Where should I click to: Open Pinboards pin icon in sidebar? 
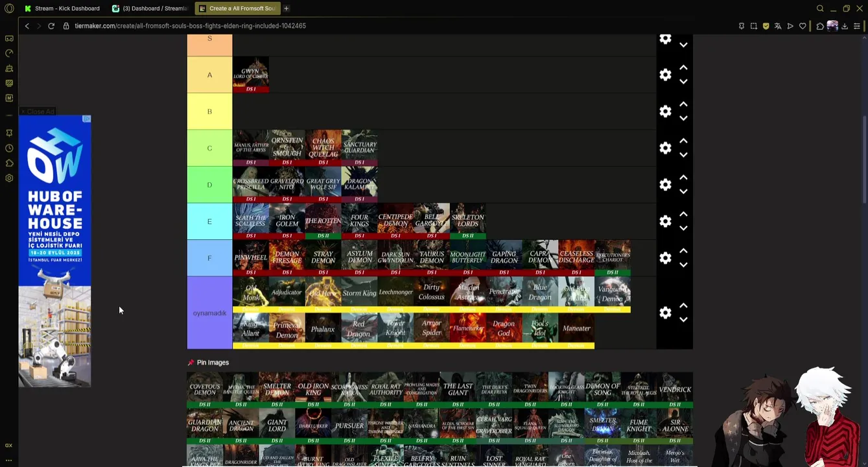9,133
